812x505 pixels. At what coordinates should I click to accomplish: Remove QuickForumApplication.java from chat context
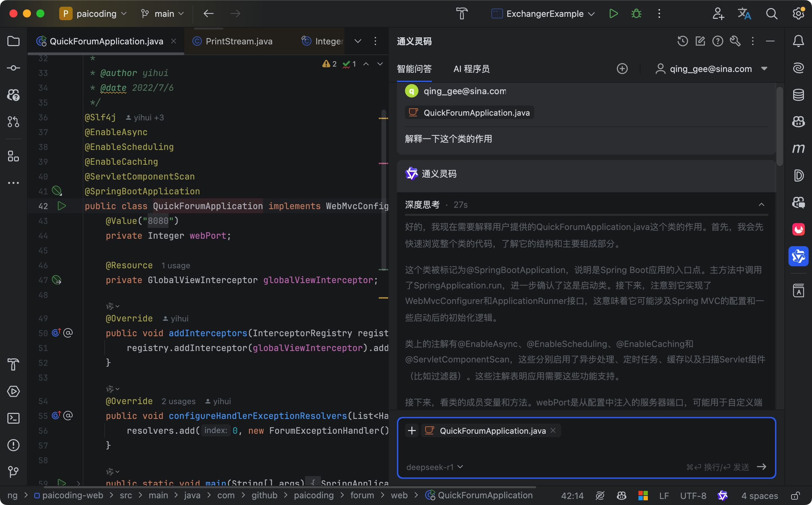[553, 431]
